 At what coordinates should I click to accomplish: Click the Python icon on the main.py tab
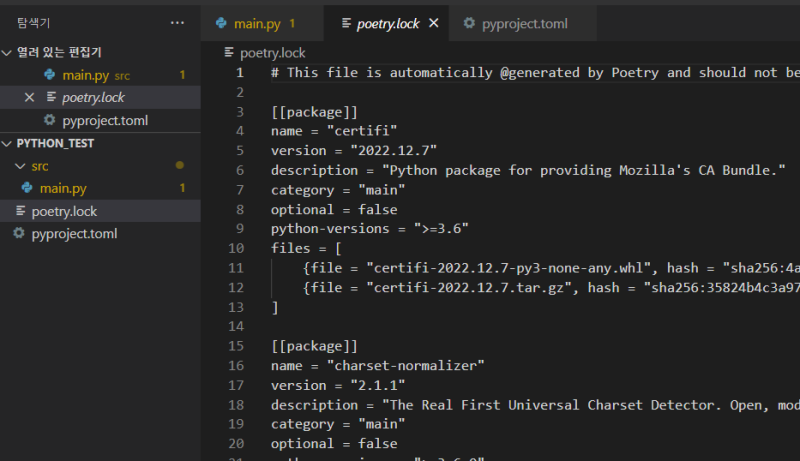pyautogui.click(x=222, y=23)
